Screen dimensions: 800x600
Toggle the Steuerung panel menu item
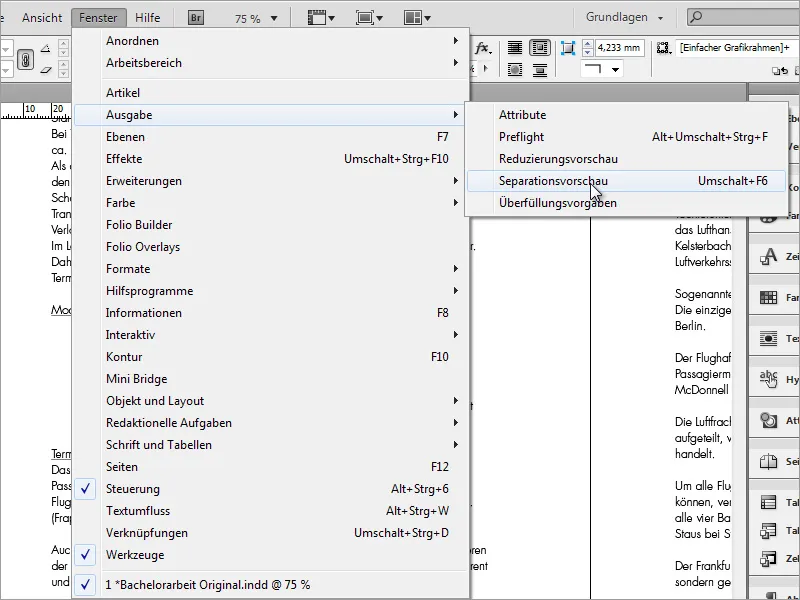(271, 489)
